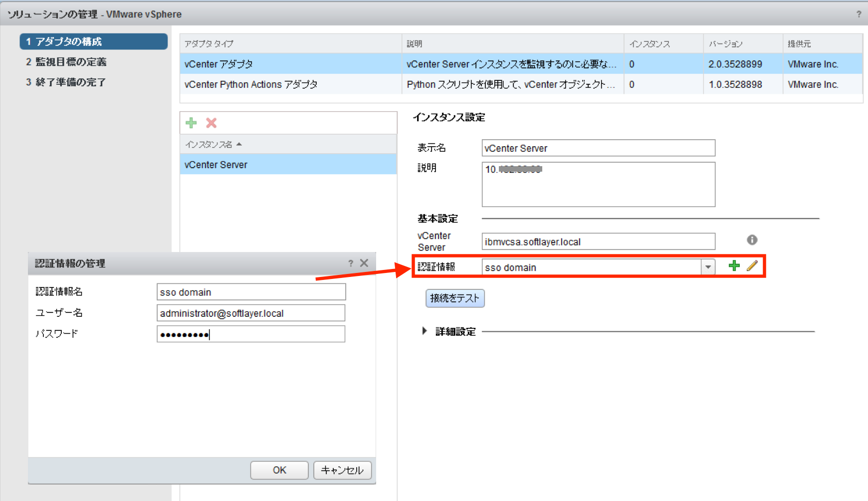Go to step 3 終了準備の完了
The image size is (868, 501).
pyautogui.click(x=65, y=82)
